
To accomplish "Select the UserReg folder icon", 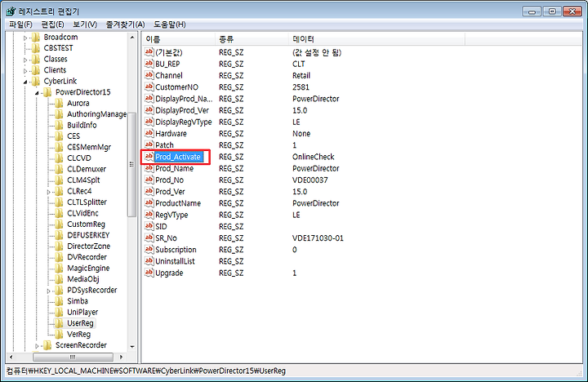I will 59,323.
